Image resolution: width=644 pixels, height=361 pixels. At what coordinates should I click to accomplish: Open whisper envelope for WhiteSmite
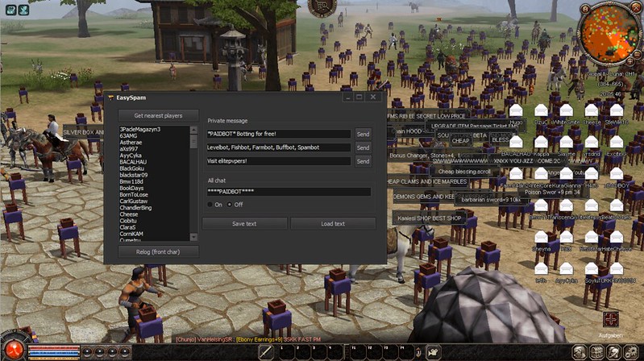(x=567, y=110)
